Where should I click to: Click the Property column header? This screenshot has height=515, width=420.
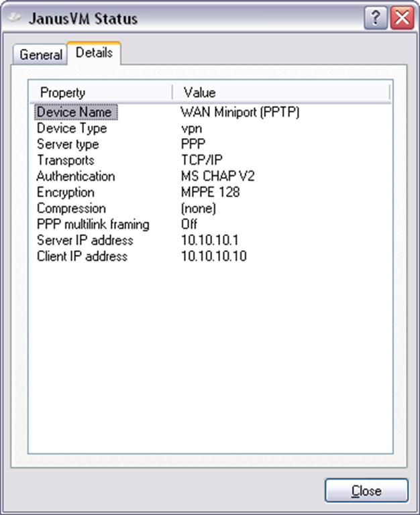101,93
